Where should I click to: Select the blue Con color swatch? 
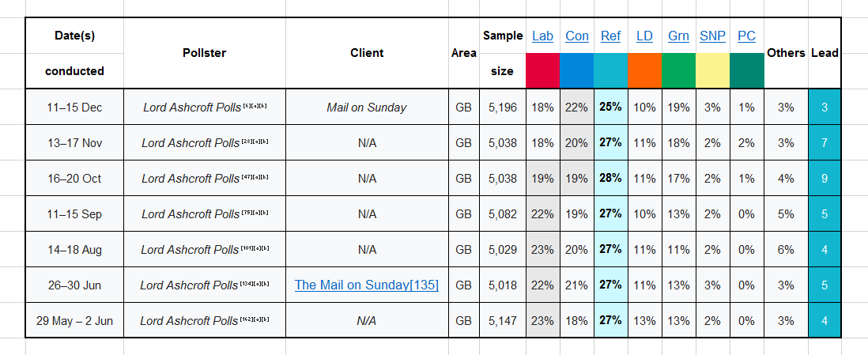coord(577,70)
